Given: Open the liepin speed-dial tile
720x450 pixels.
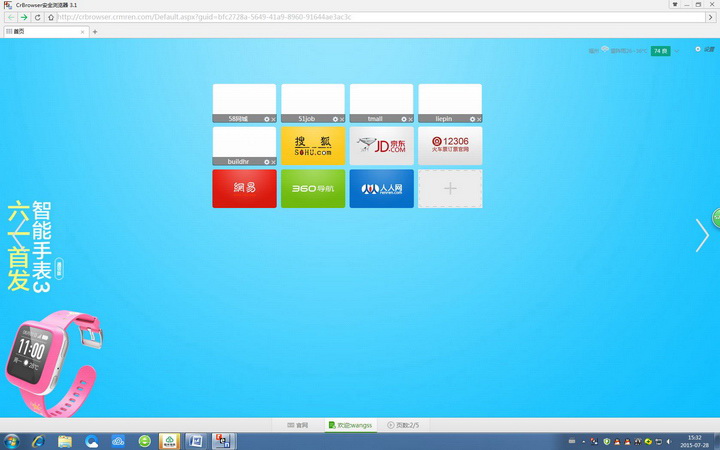Looking at the screenshot, I should [450, 99].
